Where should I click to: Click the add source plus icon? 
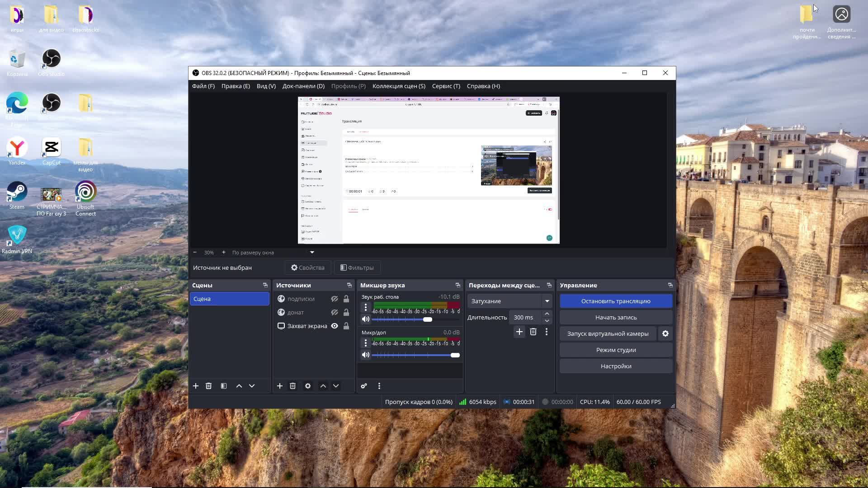click(279, 386)
